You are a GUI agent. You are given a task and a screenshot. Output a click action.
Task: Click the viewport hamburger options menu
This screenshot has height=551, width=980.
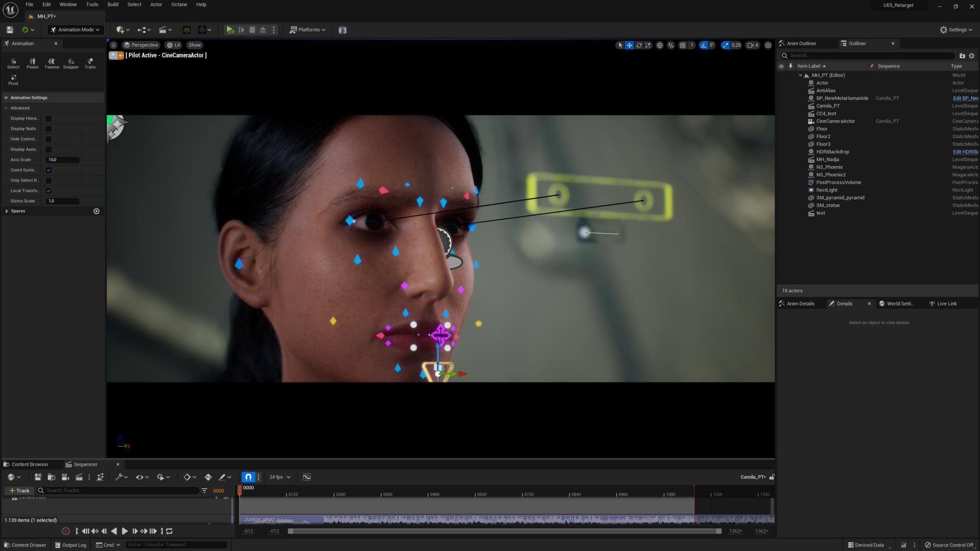click(113, 45)
